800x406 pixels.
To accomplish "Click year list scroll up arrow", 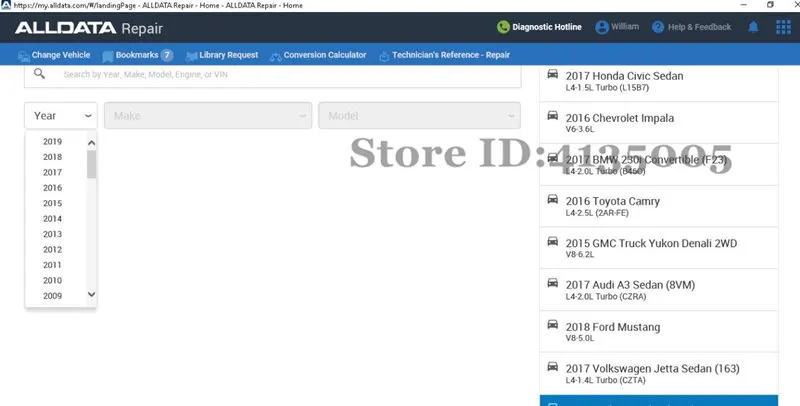I will click(x=91, y=143).
